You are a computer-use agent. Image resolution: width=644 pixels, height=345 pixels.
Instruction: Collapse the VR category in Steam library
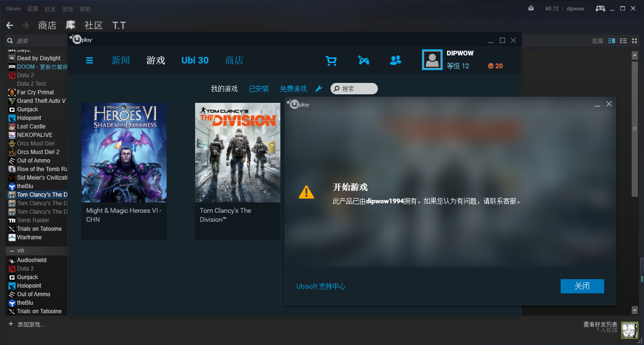click(x=12, y=251)
